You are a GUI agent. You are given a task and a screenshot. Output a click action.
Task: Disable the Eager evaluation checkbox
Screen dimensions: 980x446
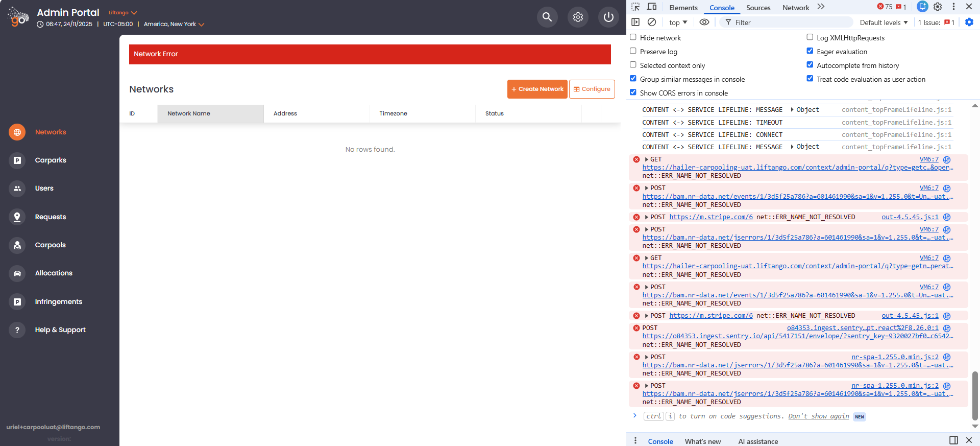coord(810,51)
